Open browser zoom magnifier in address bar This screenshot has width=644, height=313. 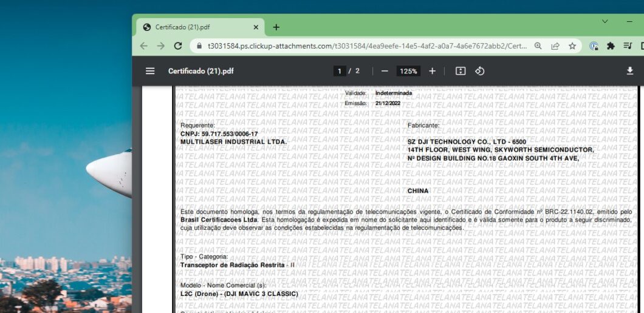point(538,46)
